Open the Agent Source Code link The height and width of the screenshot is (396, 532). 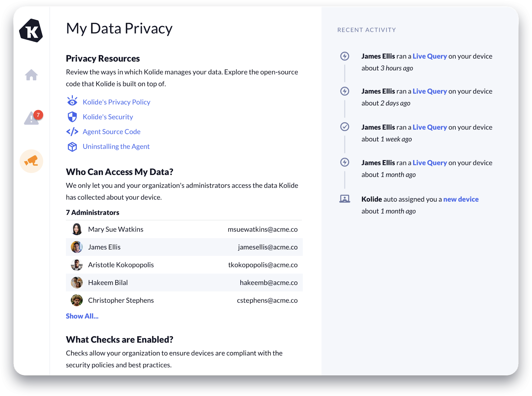coord(111,132)
